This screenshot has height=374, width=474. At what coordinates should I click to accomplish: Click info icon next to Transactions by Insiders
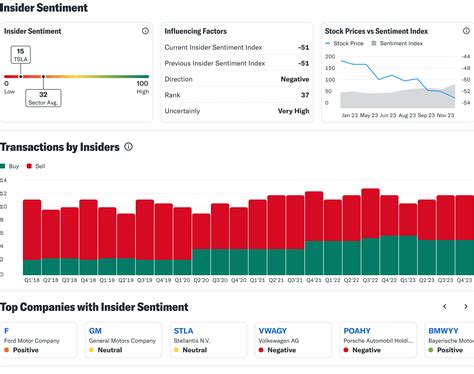click(128, 147)
